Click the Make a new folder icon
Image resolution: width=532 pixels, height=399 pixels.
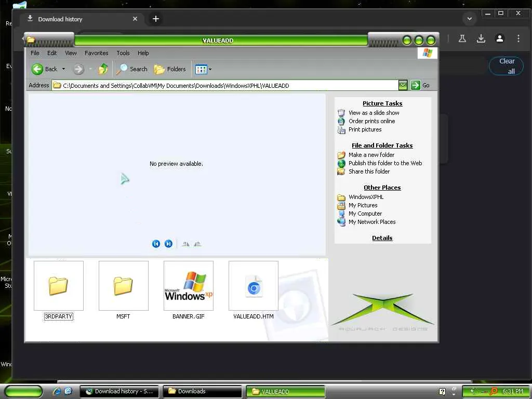pyautogui.click(x=341, y=155)
